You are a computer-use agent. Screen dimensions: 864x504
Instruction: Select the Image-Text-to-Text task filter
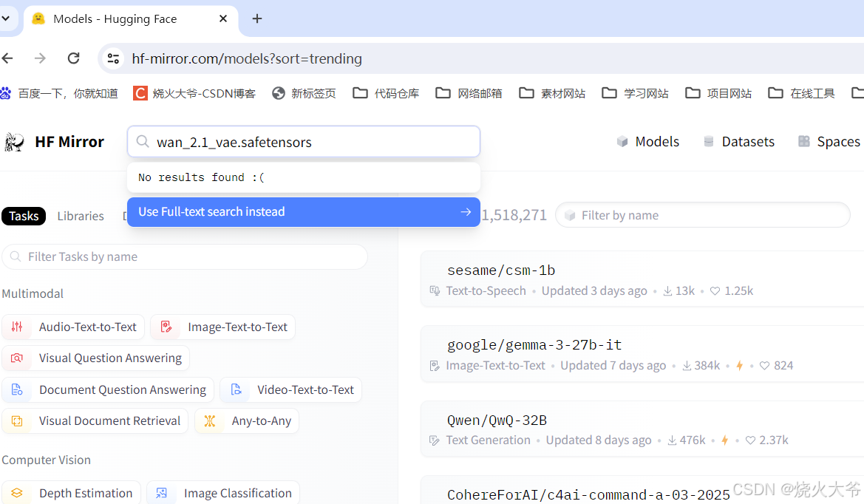[223, 327]
